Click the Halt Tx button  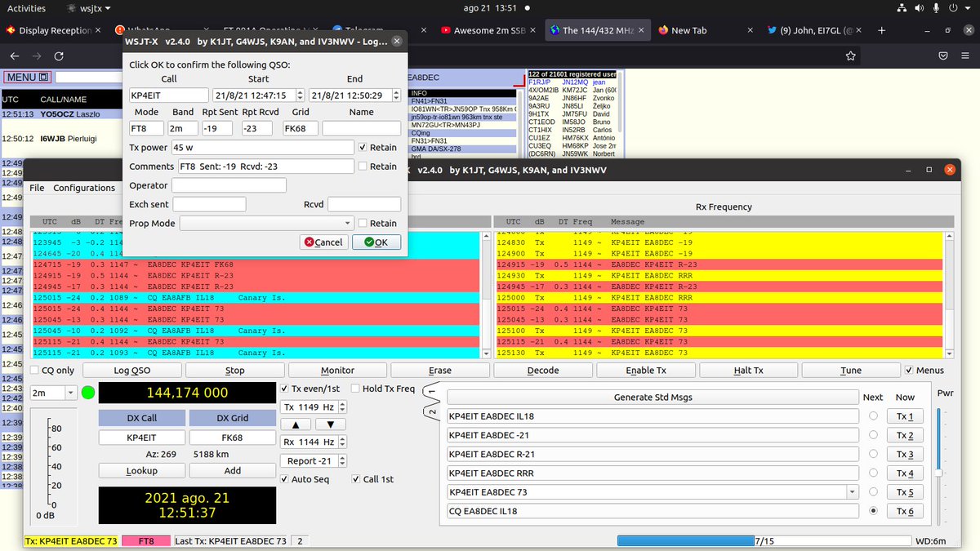pyautogui.click(x=748, y=370)
